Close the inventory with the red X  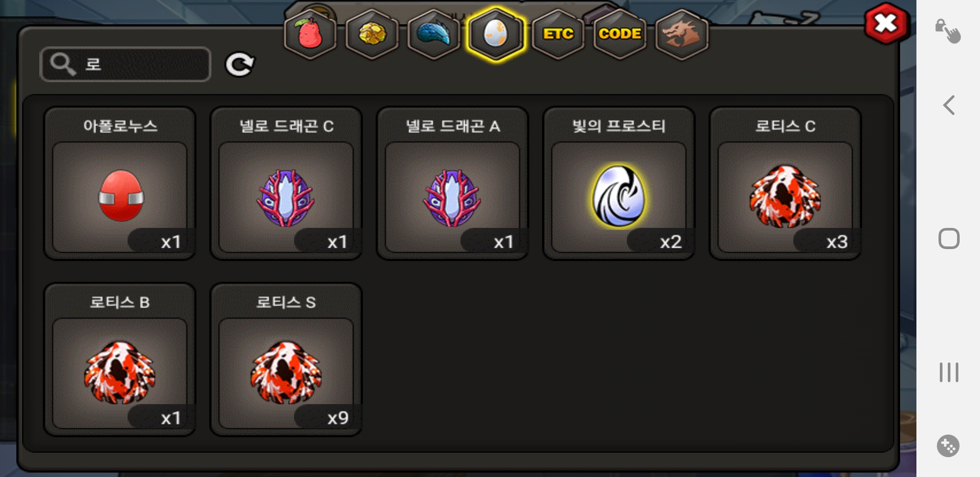pyautogui.click(x=886, y=24)
